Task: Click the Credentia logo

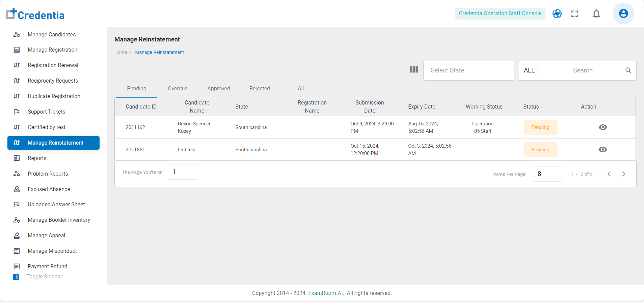Action: click(x=35, y=14)
